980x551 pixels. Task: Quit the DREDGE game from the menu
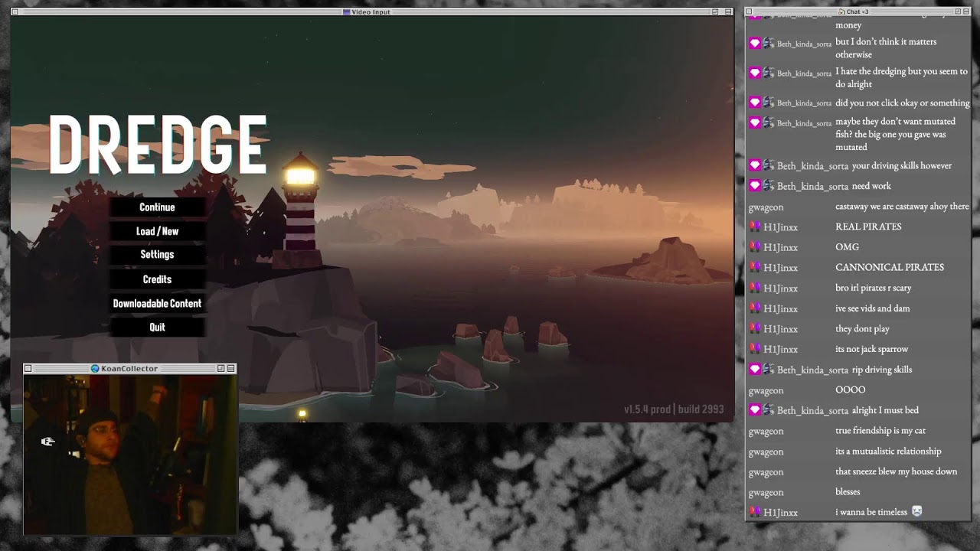(157, 327)
